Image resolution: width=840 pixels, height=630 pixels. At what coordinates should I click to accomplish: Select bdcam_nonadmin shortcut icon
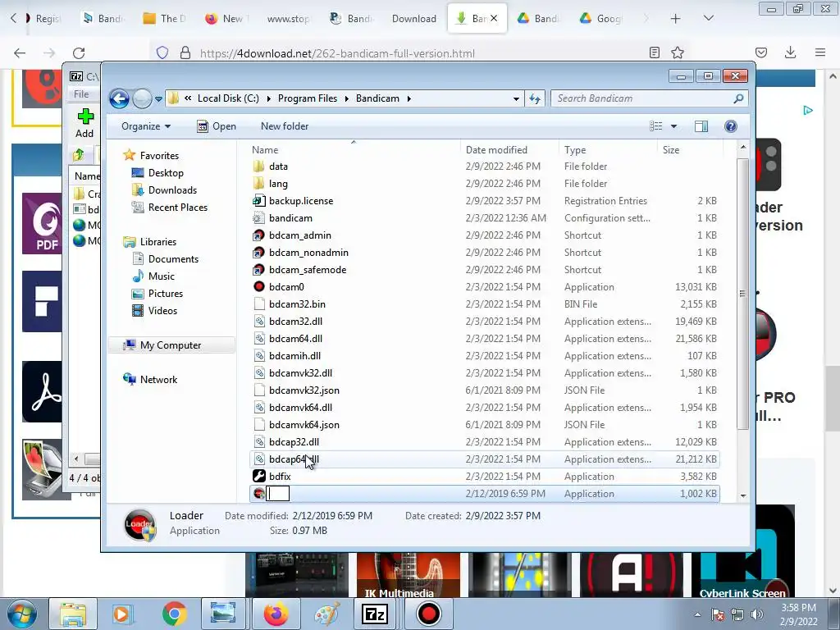click(258, 253)
